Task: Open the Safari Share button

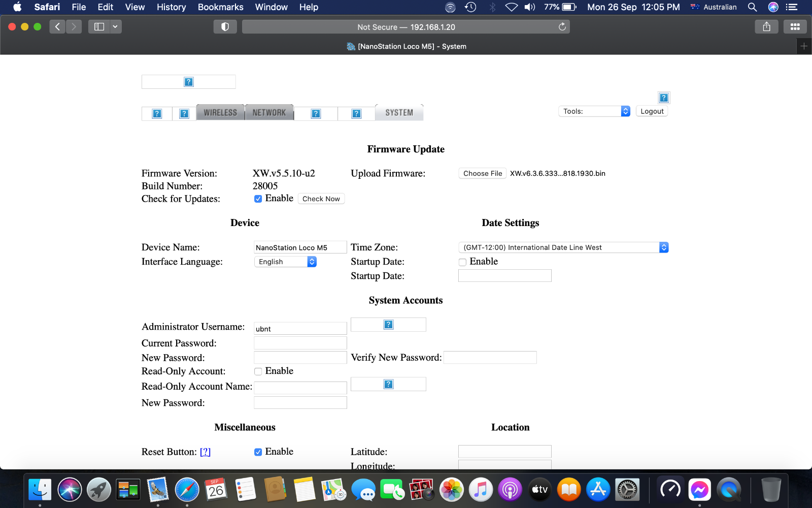Action: (766, 27)
